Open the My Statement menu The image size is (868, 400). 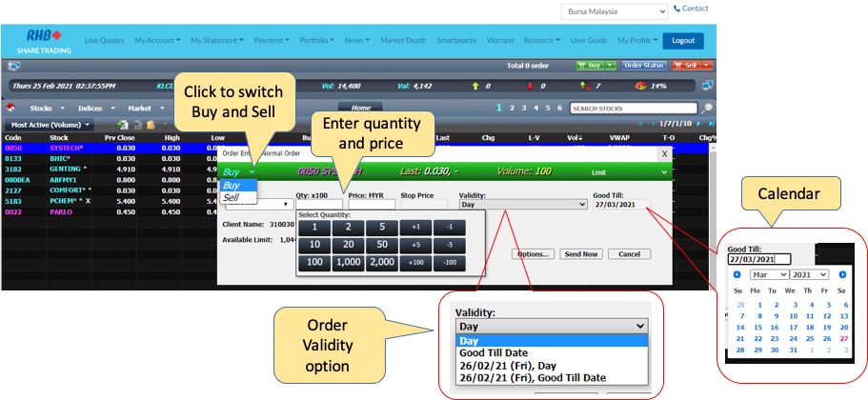[x=217, y=40]
